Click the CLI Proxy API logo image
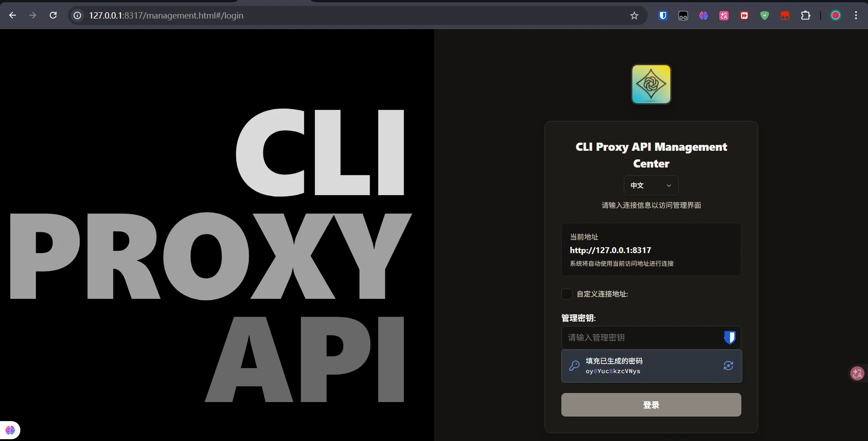Screen dimensions: 868x441 [x=651, y=84]
